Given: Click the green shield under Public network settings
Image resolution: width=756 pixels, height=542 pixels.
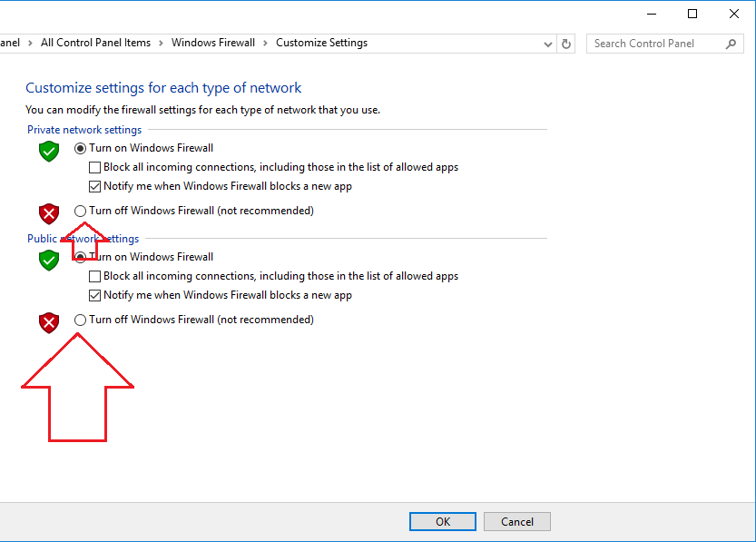Looking at the screenshot, I should click(49, 261).
